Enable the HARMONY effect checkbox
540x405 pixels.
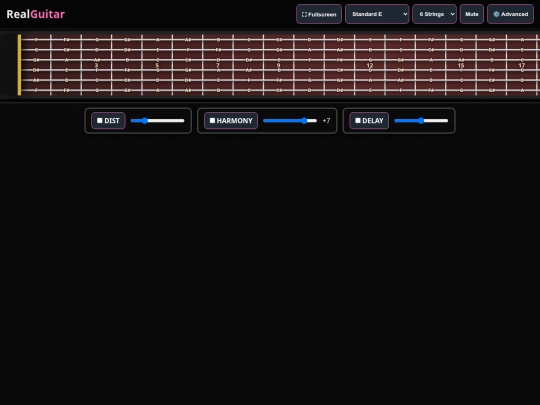click(212, 121)
